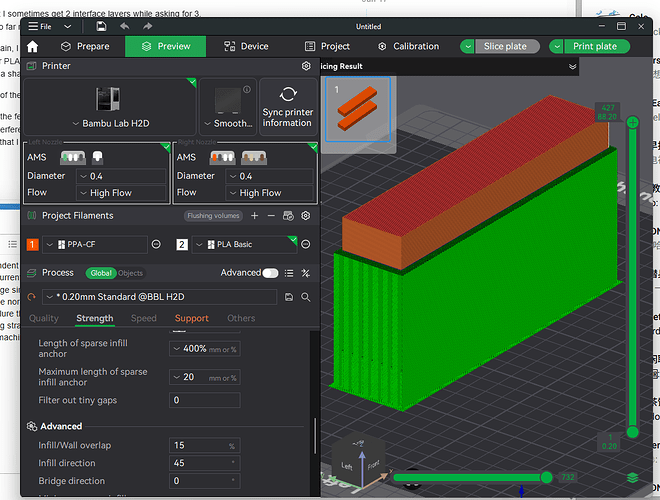The image size is (660, 500).
Task: Remove filament with minus icon
Action: [x=271, y=216]
